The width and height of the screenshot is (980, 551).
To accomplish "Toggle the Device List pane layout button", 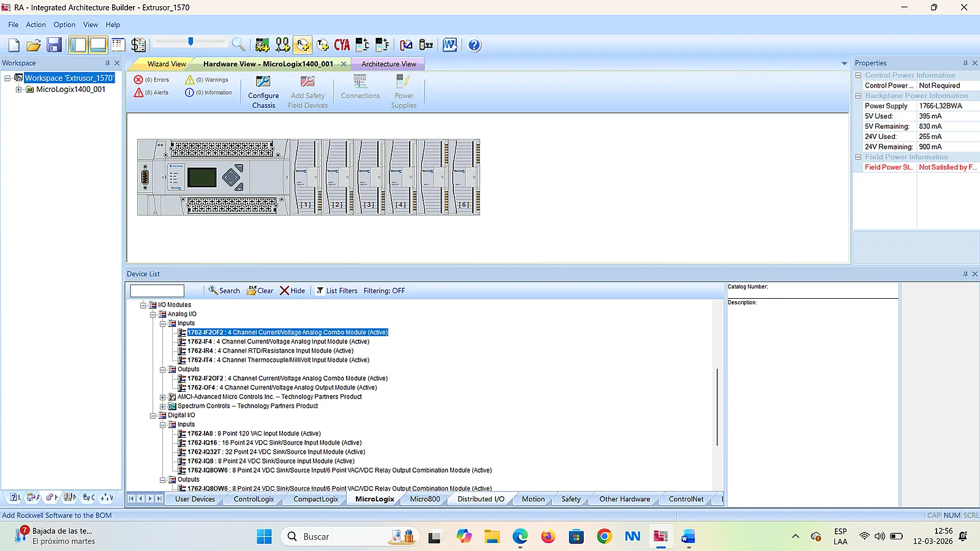I will tap(98, 45).
